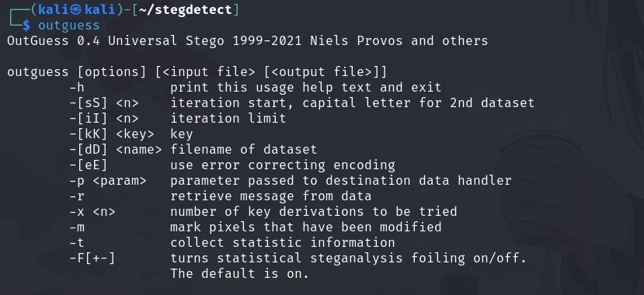Click the -p <param> option flag
Image resolution: width=644 pixels, height=295 pixels.
coord(108,181)
